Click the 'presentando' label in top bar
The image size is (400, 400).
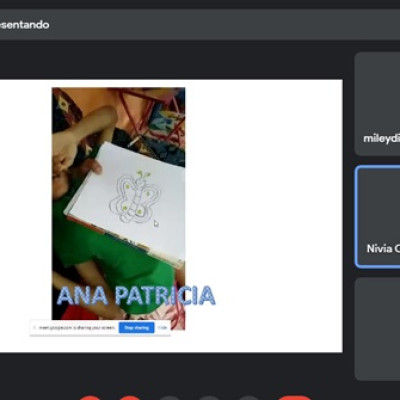coord(24,25)
